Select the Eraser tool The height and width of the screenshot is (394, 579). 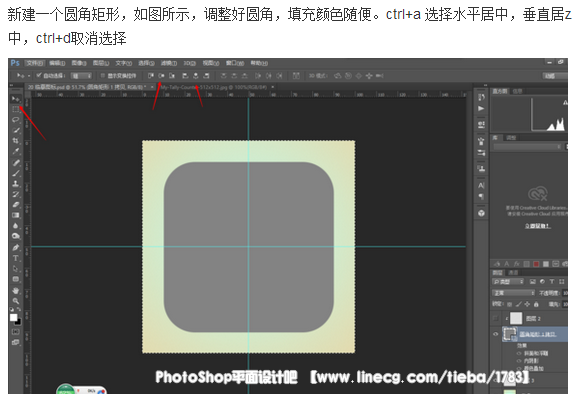(x=16, y=204)
